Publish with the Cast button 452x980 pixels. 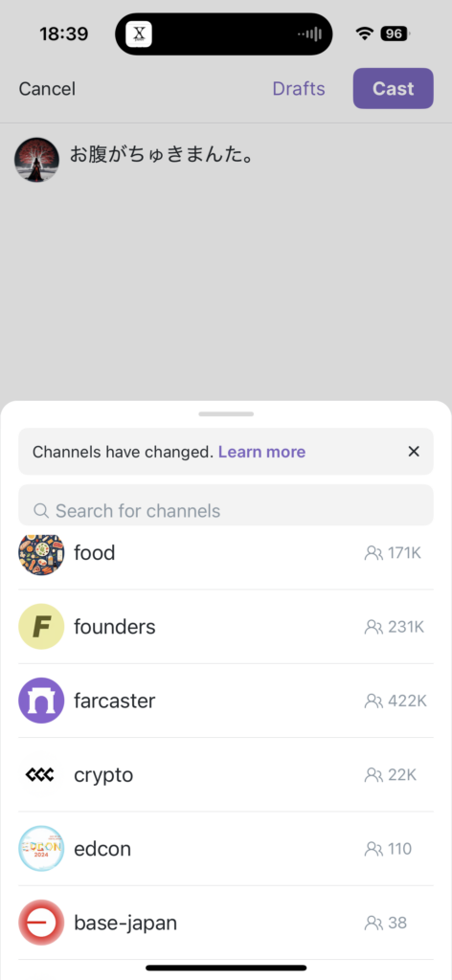point(394,89)
